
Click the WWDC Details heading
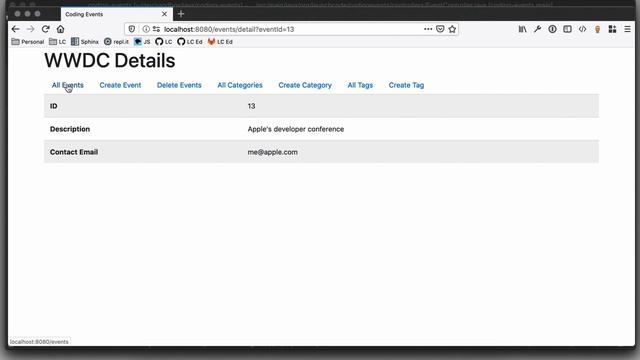tap(110, 60)
